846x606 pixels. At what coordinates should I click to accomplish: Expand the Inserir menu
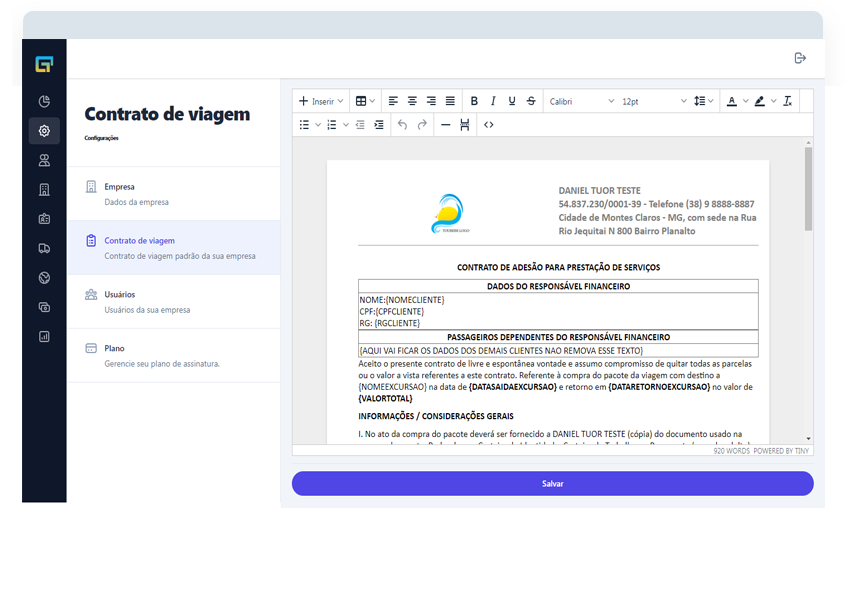coord(321,101)
